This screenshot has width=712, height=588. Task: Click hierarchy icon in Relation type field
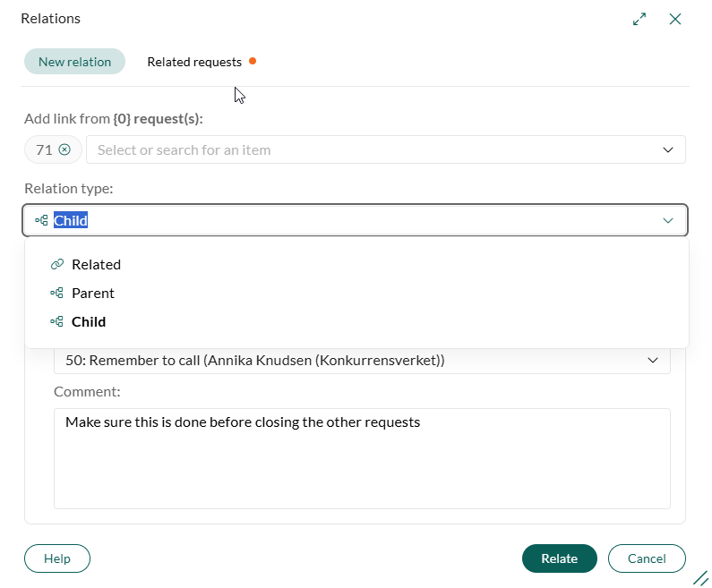[x=41, y=220]
